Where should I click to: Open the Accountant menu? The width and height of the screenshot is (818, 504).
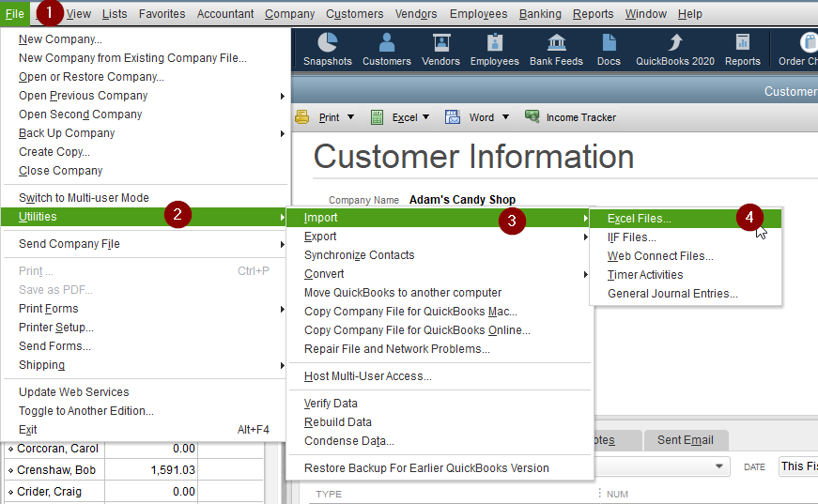coord(225,14)
